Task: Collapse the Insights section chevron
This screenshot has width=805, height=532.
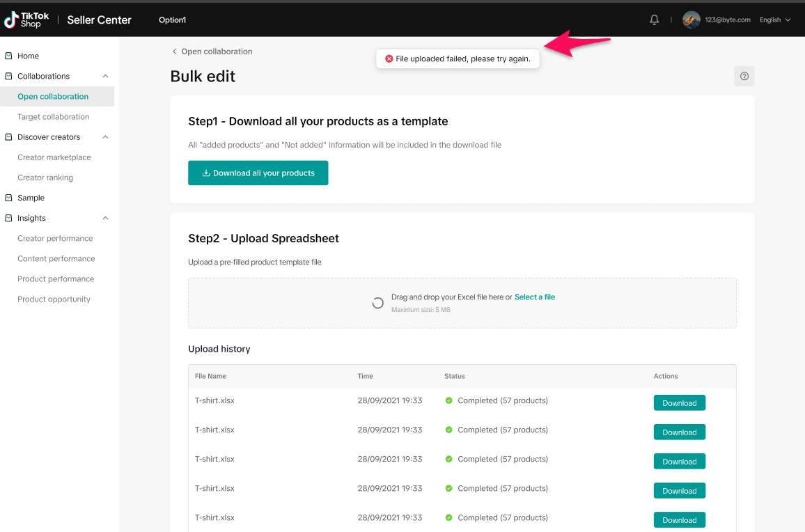Action: click(105, 218)
